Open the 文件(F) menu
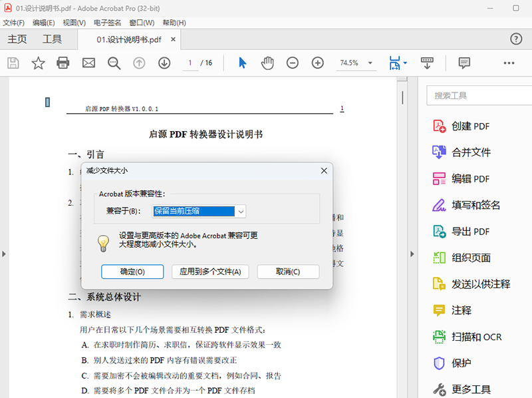Viewport: 532px width, 398px height. coord(13,23)
